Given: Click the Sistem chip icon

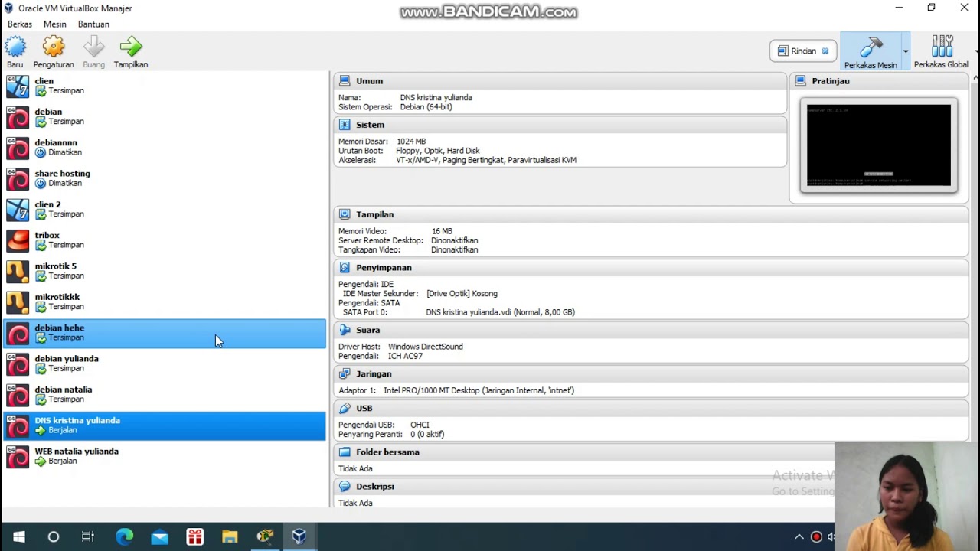Looking at the screenshot, I should click(345, 125).
